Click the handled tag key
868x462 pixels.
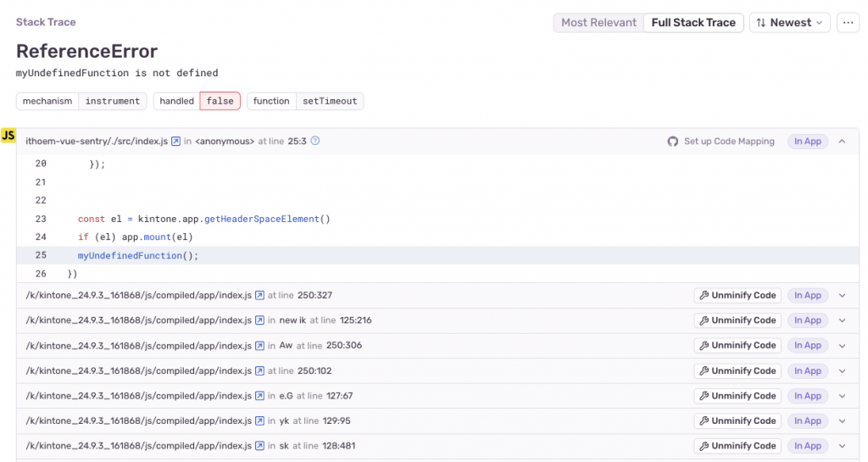click(176, 101)
